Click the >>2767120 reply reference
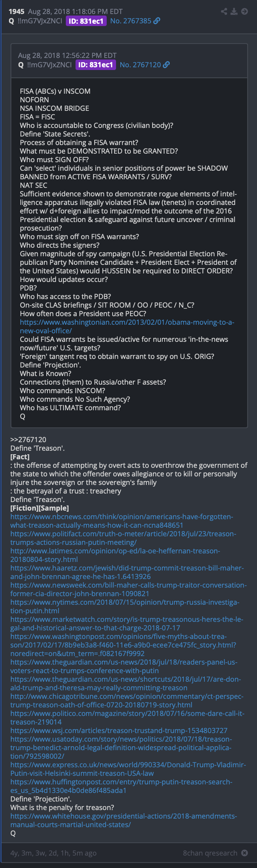 (x=28, y=439)
